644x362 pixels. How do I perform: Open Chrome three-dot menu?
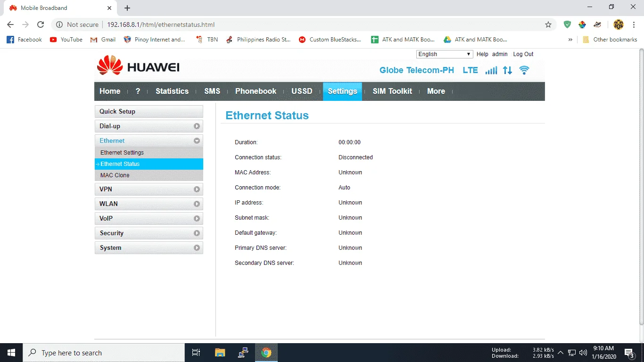(x=633, y=25)
